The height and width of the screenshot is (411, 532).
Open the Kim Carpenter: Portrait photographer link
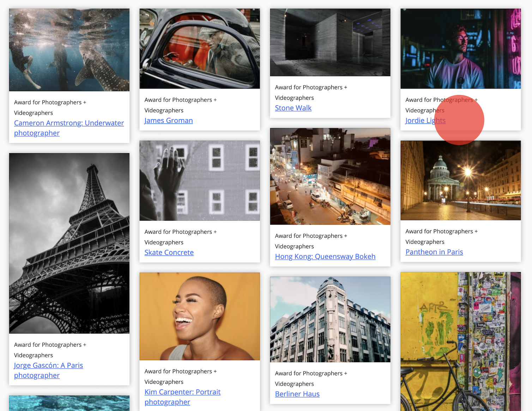pos(182,392)
